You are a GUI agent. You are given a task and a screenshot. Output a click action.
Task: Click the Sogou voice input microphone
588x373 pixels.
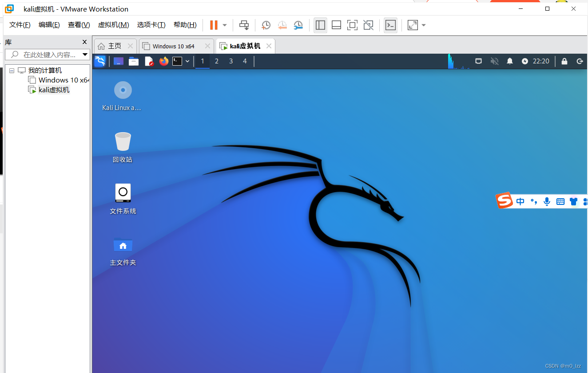point(547,202)
